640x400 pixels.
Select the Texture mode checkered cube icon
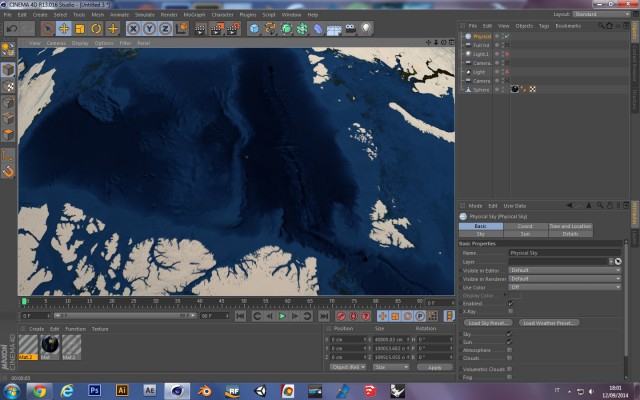[x=8, y=87]
